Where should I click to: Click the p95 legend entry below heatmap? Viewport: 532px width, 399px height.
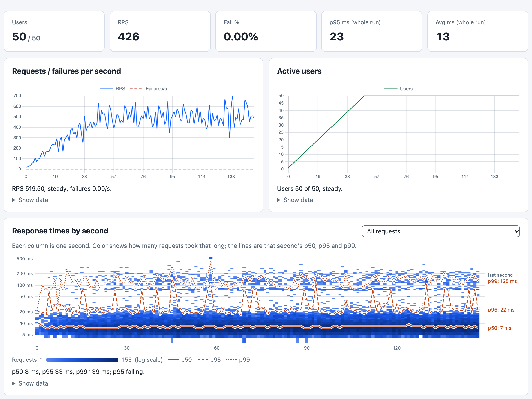pos(209,360)
